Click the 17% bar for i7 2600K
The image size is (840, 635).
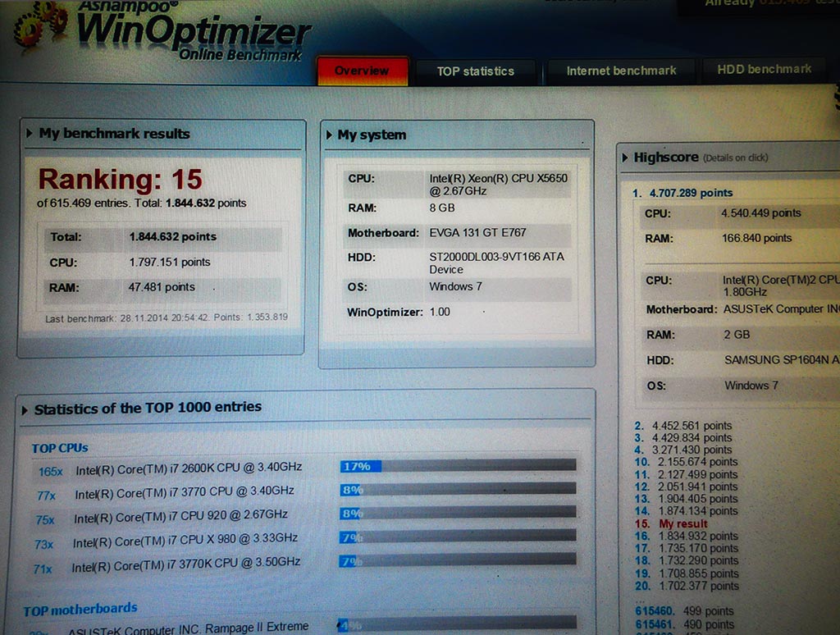point(458,466)
